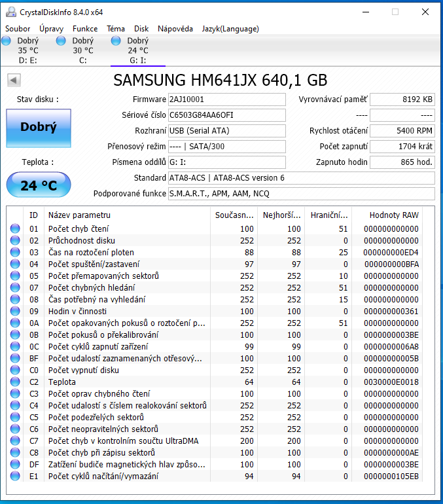
Task: Select row Počet přemapovaných sektorů
Action: click(x=215, y=276)
